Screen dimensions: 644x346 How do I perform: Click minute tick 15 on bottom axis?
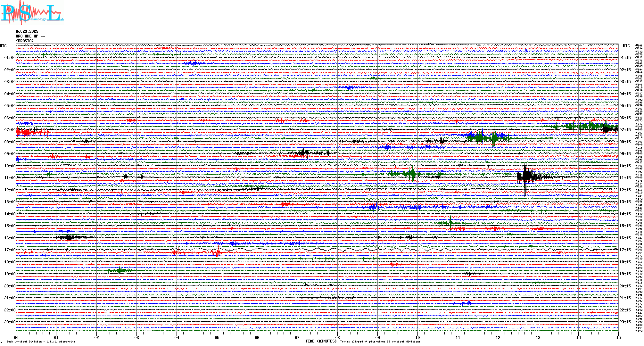pyautogui.click(x=618, y=337)
